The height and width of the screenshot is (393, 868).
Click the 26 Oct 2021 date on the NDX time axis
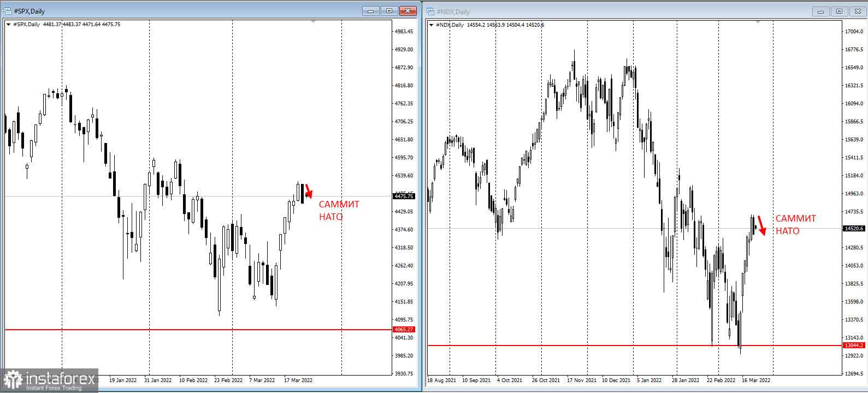tap(546, 380)
